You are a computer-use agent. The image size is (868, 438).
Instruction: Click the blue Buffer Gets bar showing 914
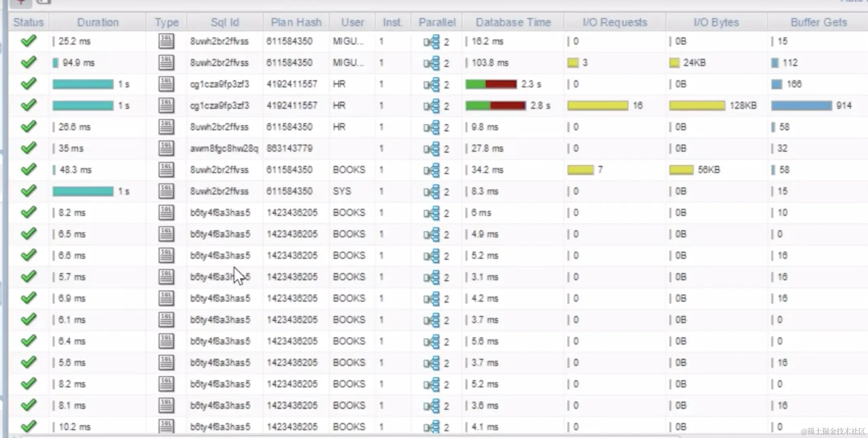801,105
